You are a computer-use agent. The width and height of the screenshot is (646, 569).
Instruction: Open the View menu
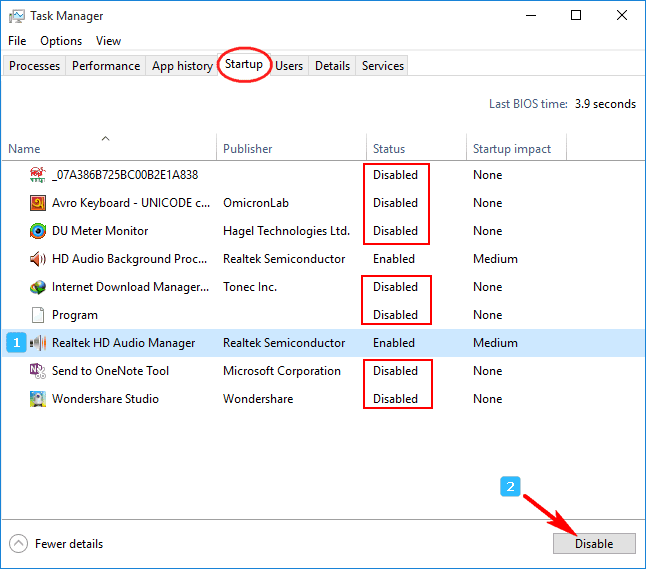108,41
